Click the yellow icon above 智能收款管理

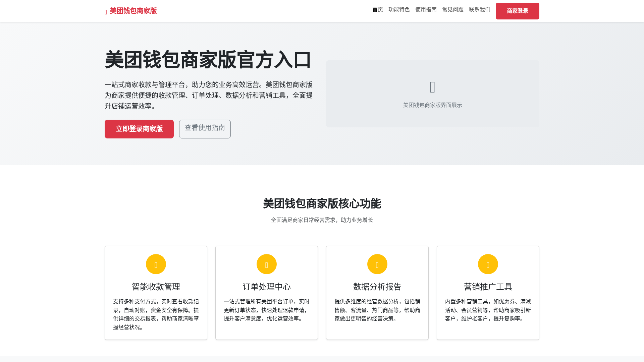click(x=156, y=264)
